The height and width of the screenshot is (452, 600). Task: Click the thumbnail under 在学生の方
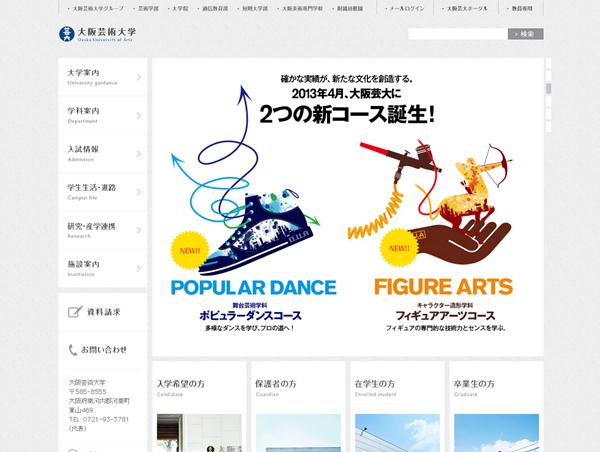coord(397,433)
